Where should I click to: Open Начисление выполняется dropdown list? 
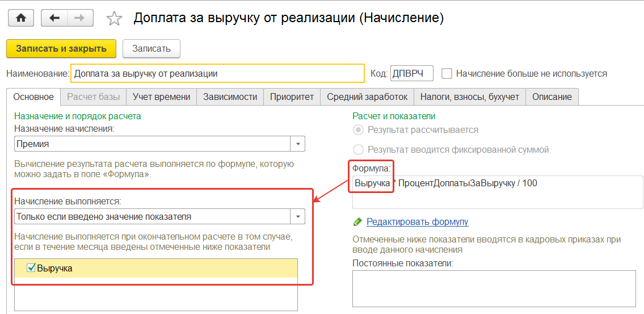tap(298, 216)
